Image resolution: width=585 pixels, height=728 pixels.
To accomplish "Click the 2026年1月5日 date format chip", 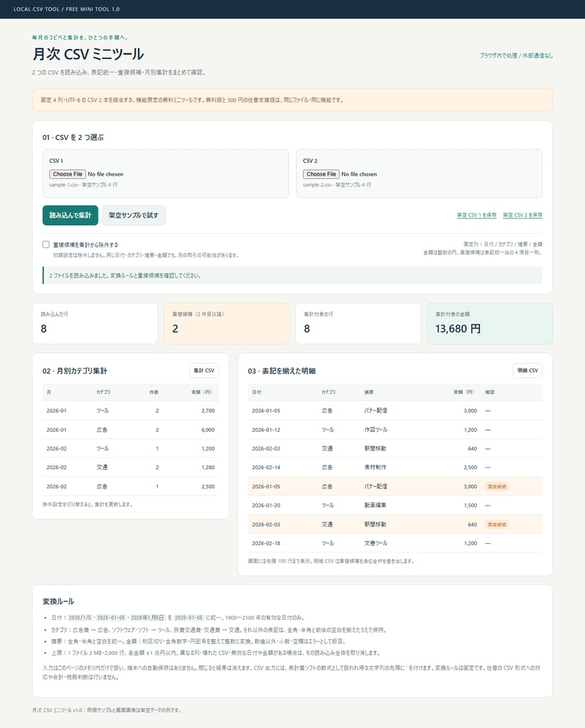I will pyautogui.click(x=147, y=618).
